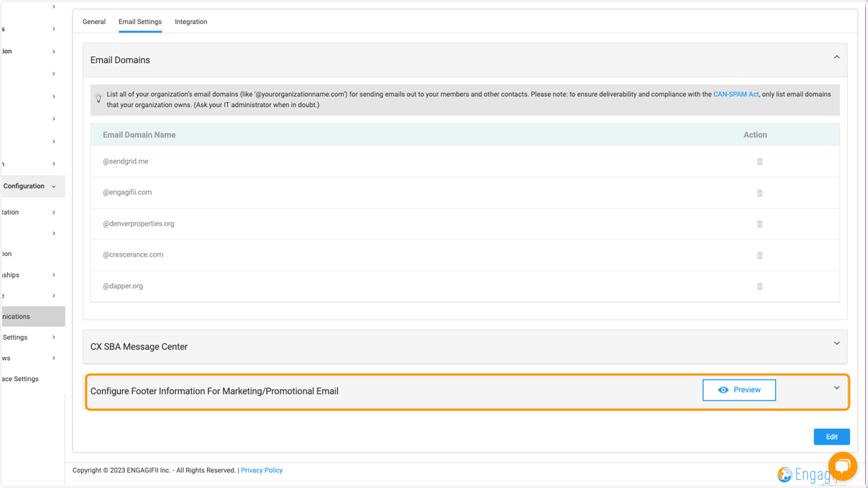The image size is (868, 488).
Task: Select the Email Settings tab
Action: click(x=140, y=22)
